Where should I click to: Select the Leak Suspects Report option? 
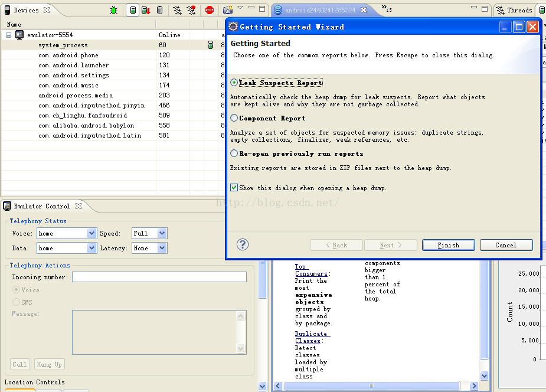pos(234,83)
